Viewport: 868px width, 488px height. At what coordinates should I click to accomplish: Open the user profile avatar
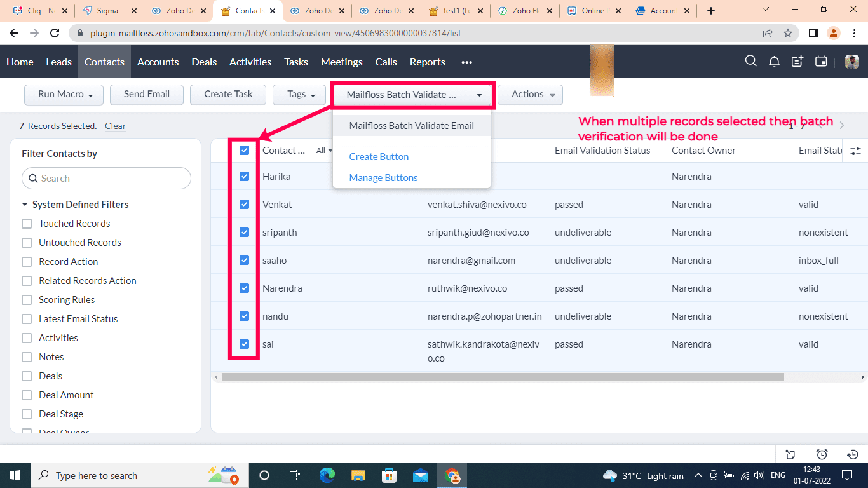pos(851,62)
